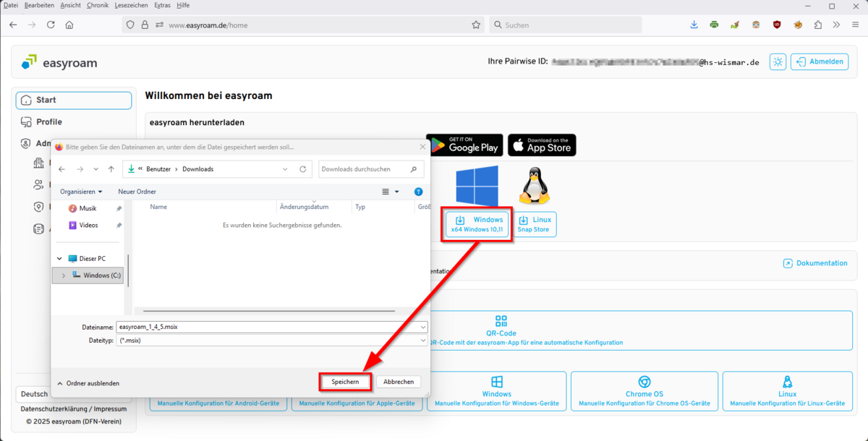The width and height of the screenshot is (868, 441).
Task: Open the Organisieren dropdown menu
Action: coord(81,192)
